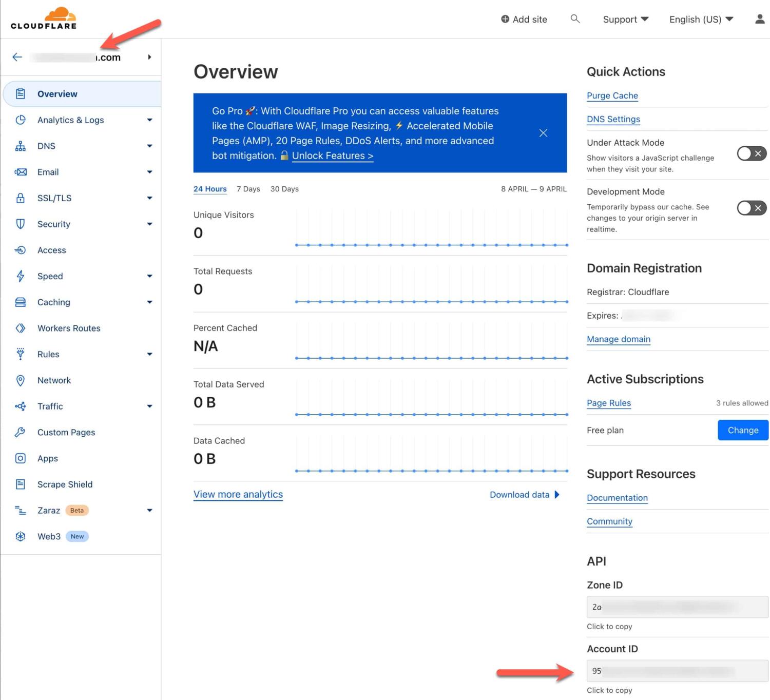Enable Under Attack Mode
This screenshot has width=770, height=700.
[x=751, y=153]
